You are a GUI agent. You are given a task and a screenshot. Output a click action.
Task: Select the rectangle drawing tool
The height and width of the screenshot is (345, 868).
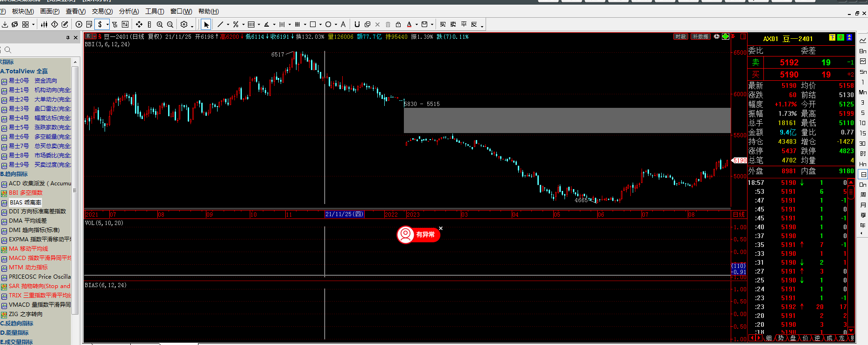[313, 24]
